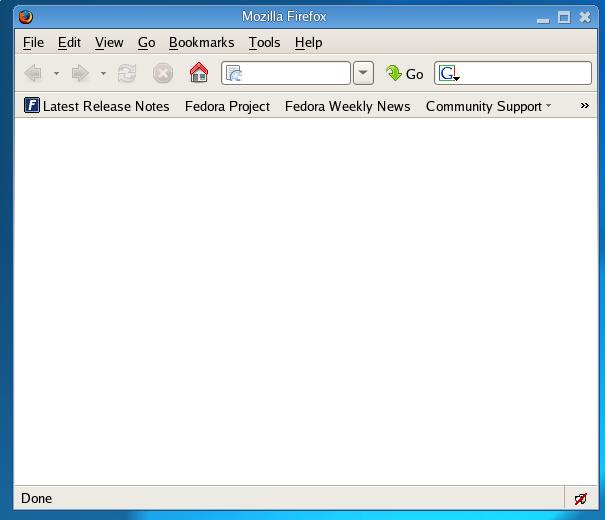The height and width of the screenshot is (520, 605).
Task: Open the Edit menu
Action: click(x=69, y=42)
